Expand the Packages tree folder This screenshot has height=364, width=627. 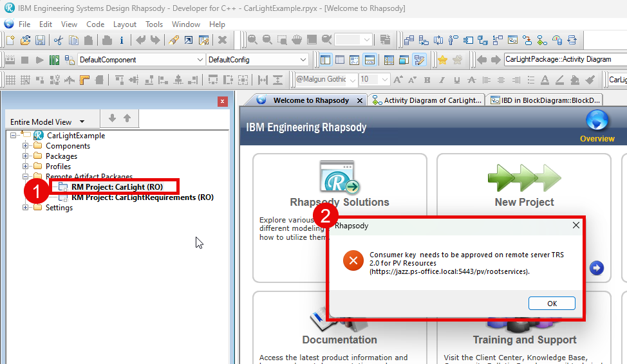pyautogui.click(x=26, y=156)
